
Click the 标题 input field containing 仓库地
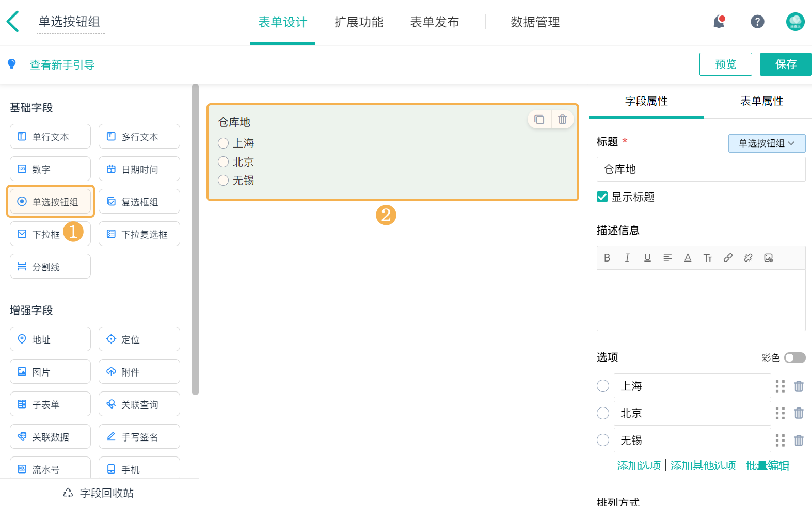tap(700, 169)
